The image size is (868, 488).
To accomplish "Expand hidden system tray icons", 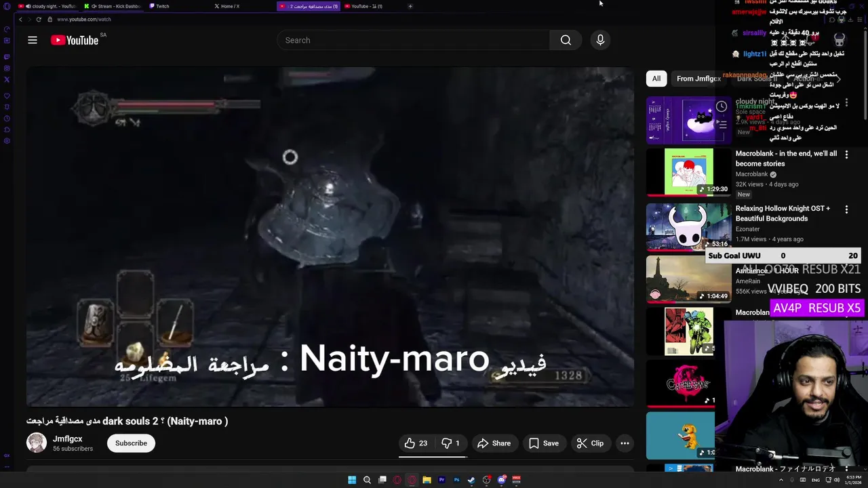I will pyautogui.click(x=781, y=480).
